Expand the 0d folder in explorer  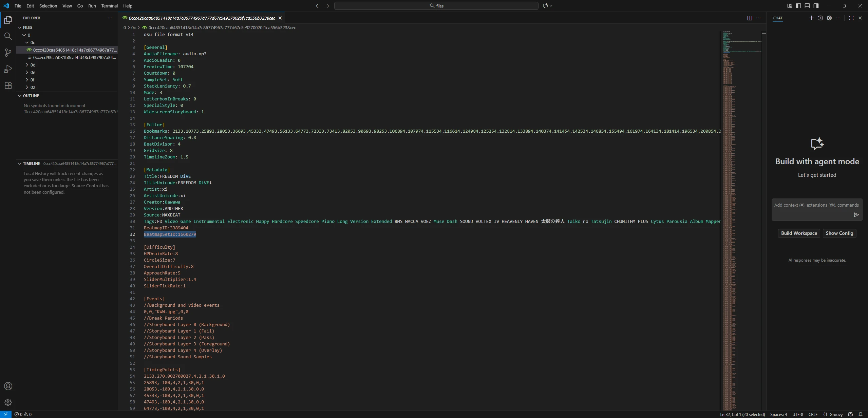click(x=33, y=65)
